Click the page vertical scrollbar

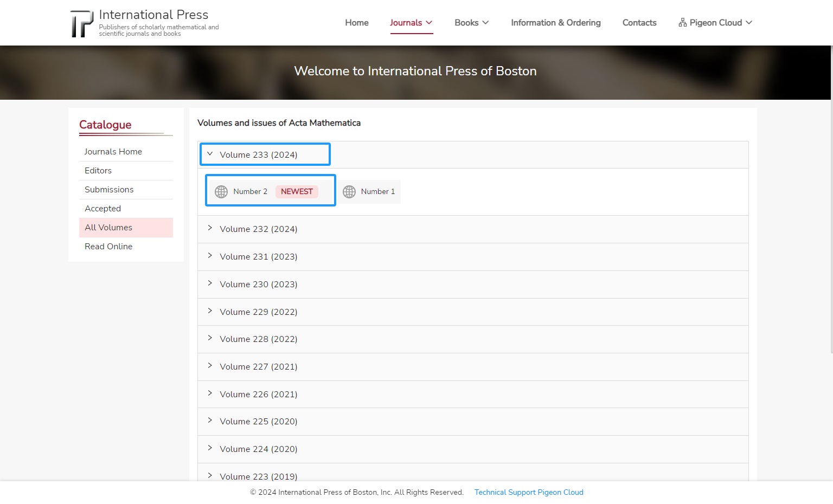831,199
